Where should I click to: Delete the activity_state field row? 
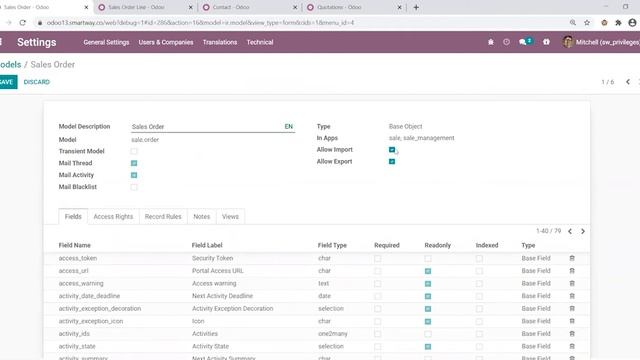(572, 346)
